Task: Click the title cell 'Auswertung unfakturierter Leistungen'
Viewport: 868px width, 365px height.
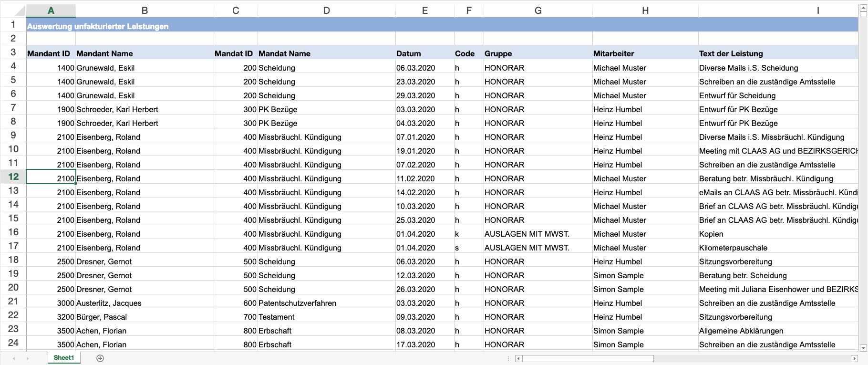Action: [x=98, y=26]
